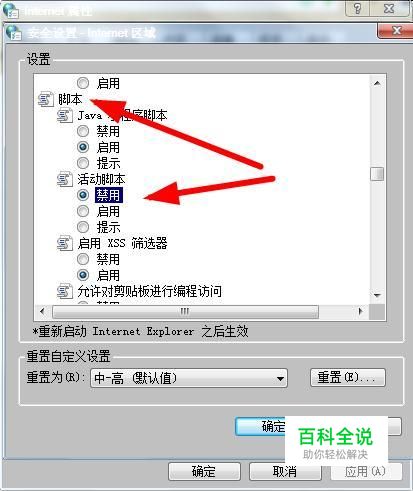The image size is (413, 491).
Task: Select 启用 under 活动脚本
Action: coord(83,211)
